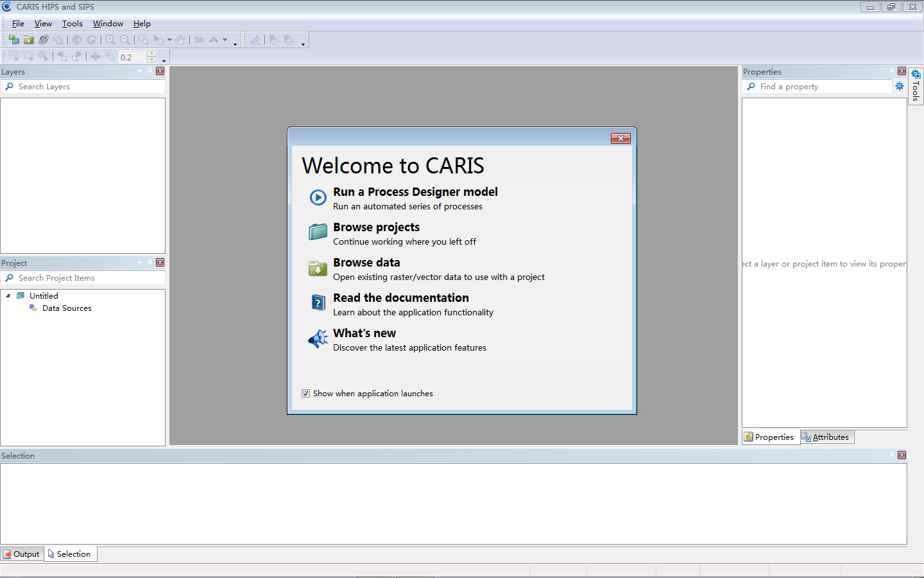Screen dimensions: 924x578
Task: Click the duplicate windows icon beside the link icon
Action: 58,40
